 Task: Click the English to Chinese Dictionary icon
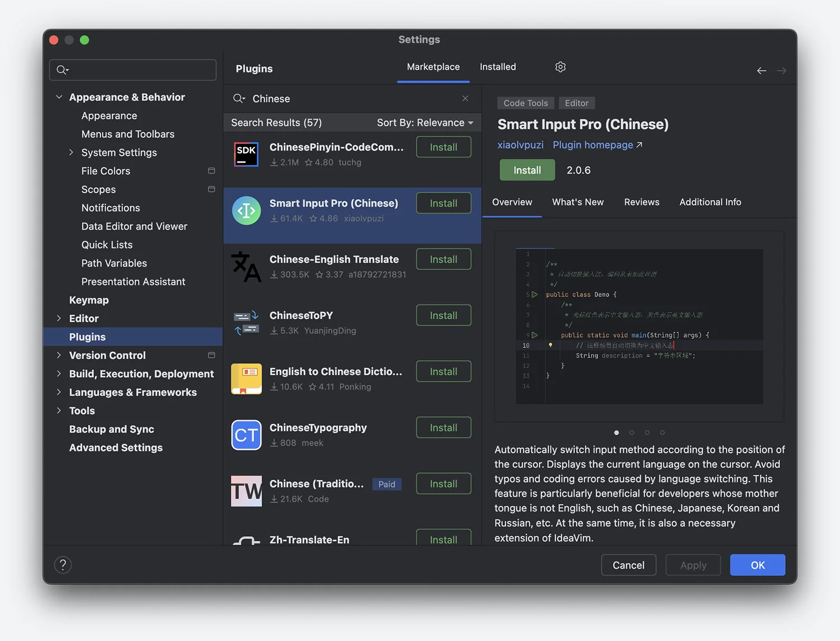[x=246, y=379]
